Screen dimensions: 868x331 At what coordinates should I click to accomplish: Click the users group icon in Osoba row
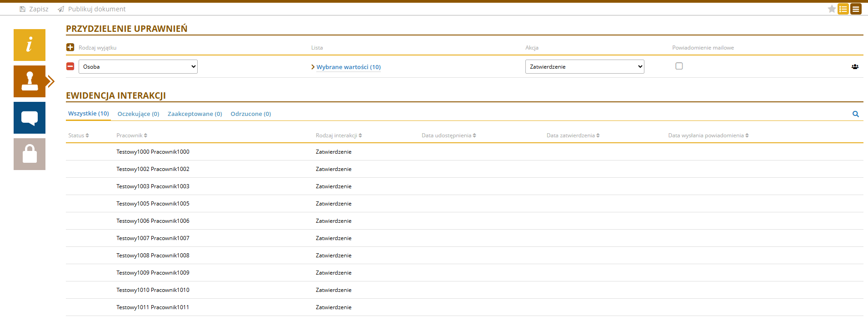[x=855, y=66]
